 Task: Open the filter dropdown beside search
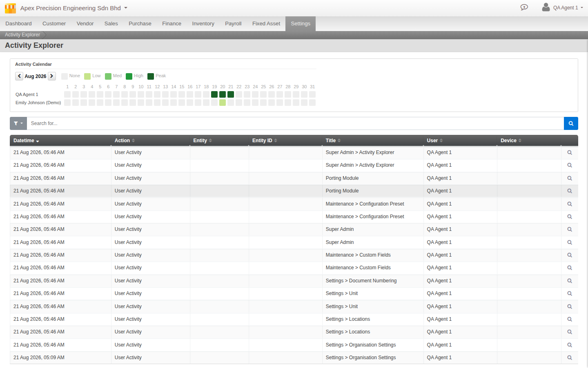18,123
